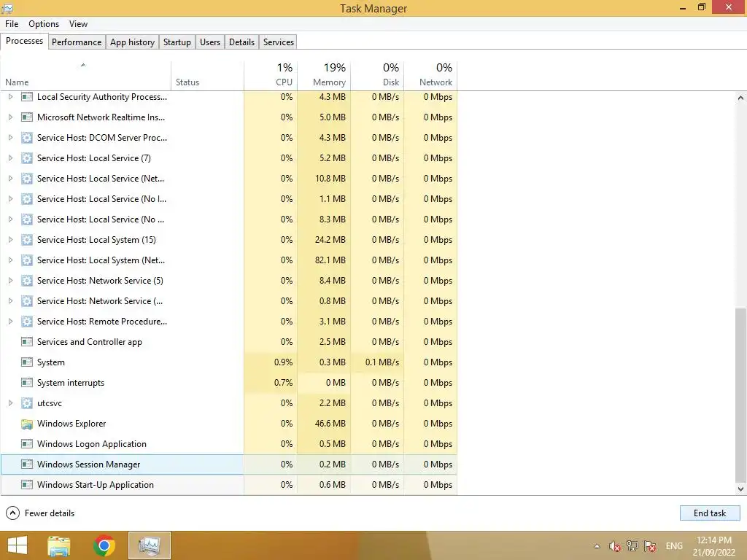Open the View menu
This screenshot has width=747, height=560.
[x=78, y=24]
